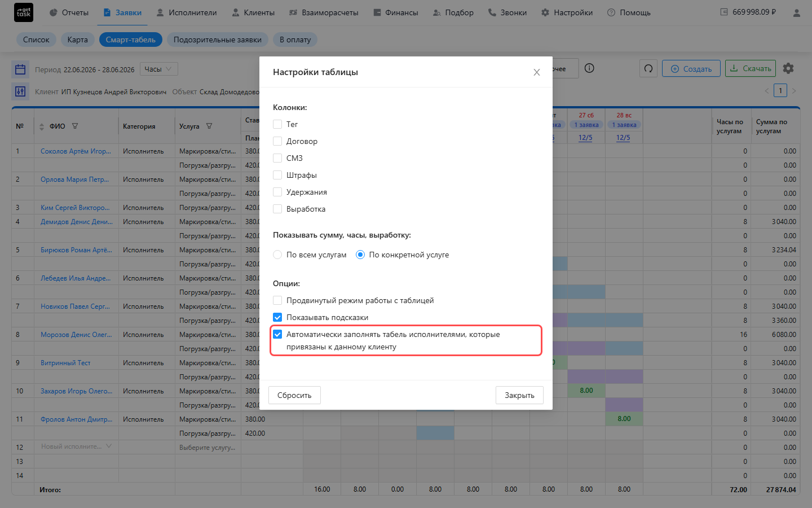
Task: Enable the Тег column checkbox
Action: tap(277, 124)
